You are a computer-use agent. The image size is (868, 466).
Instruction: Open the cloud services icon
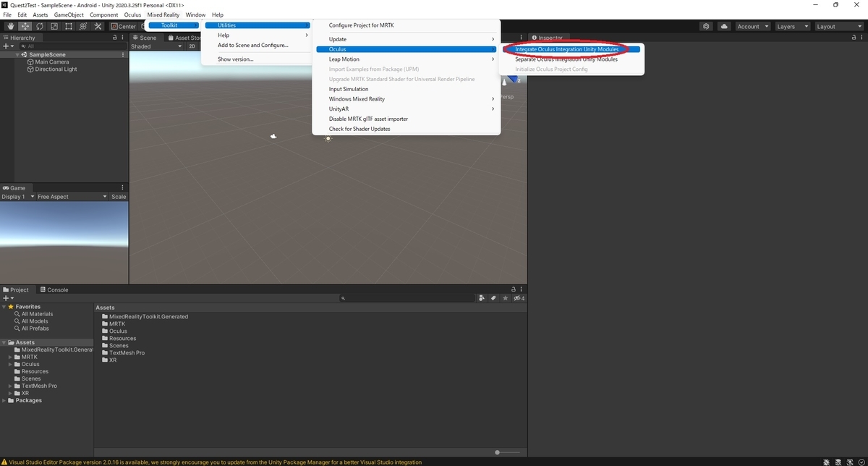(x=725, y=26)
